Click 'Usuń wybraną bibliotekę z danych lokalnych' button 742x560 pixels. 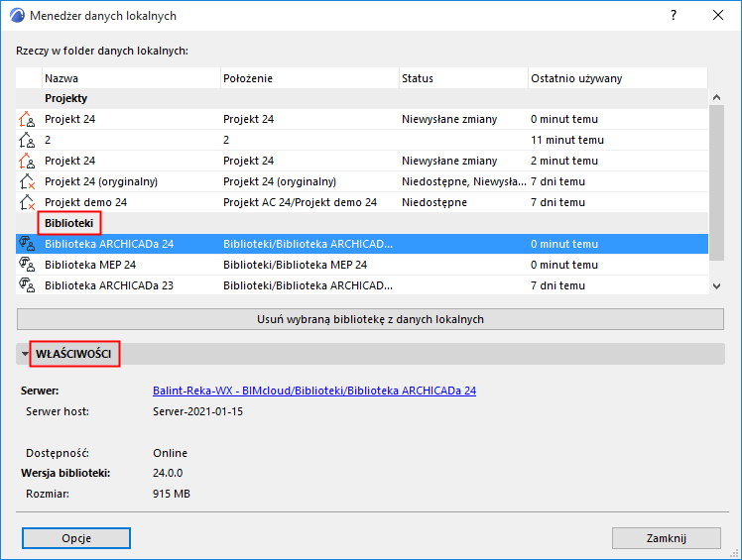[x=371, y=319]
